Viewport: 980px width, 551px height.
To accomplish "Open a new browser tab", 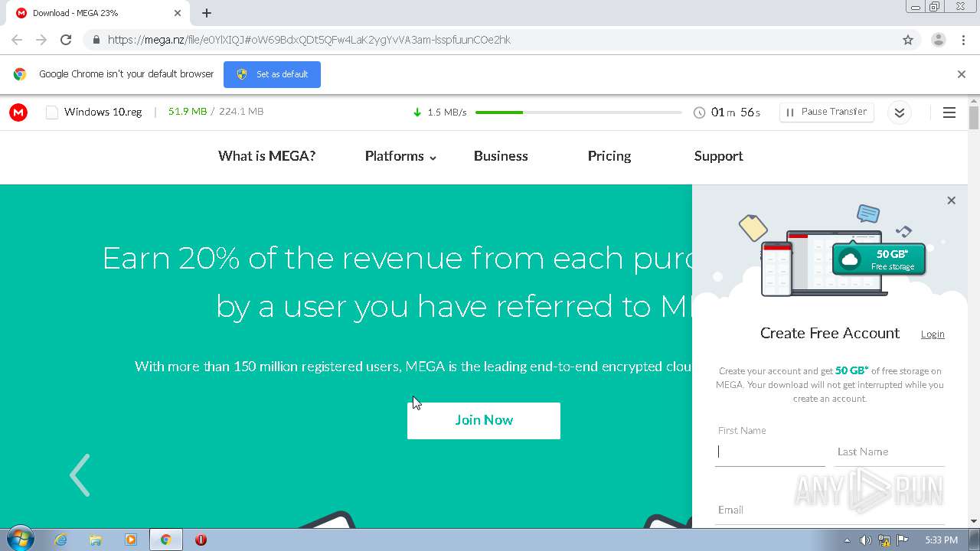I will pos(207,13).
